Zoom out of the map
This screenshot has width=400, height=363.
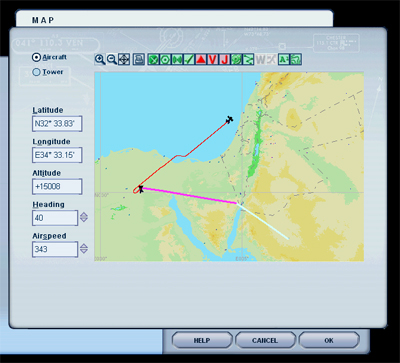pyautogui.click(x=112, y=60)
